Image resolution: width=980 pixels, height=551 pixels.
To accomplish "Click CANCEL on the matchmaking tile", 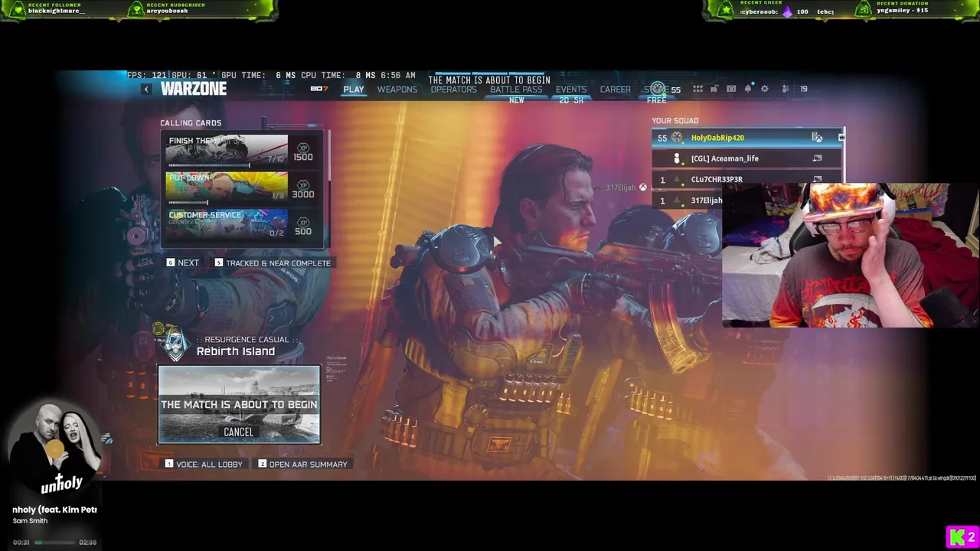I will click(x=238, y=432).
